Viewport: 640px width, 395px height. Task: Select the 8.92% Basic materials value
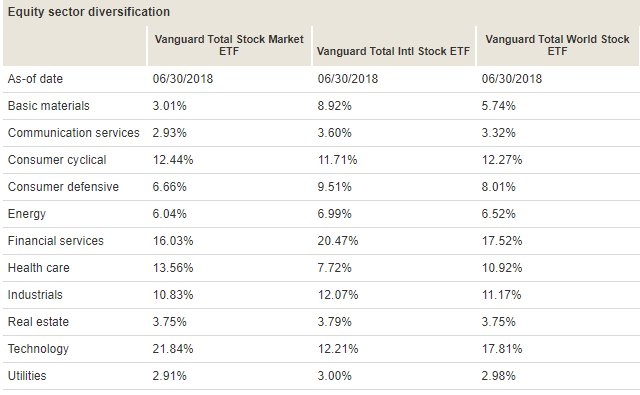tap(335, 106)
